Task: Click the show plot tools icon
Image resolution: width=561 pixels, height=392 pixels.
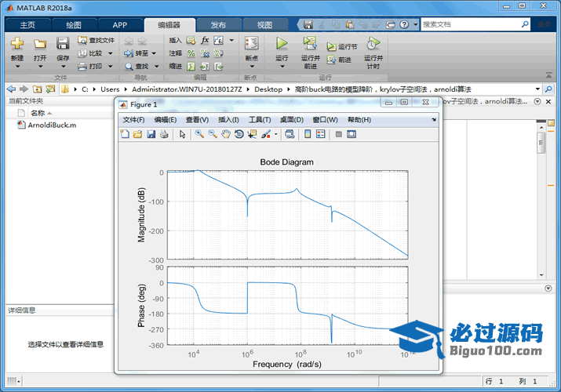Action: pos(352,134)
